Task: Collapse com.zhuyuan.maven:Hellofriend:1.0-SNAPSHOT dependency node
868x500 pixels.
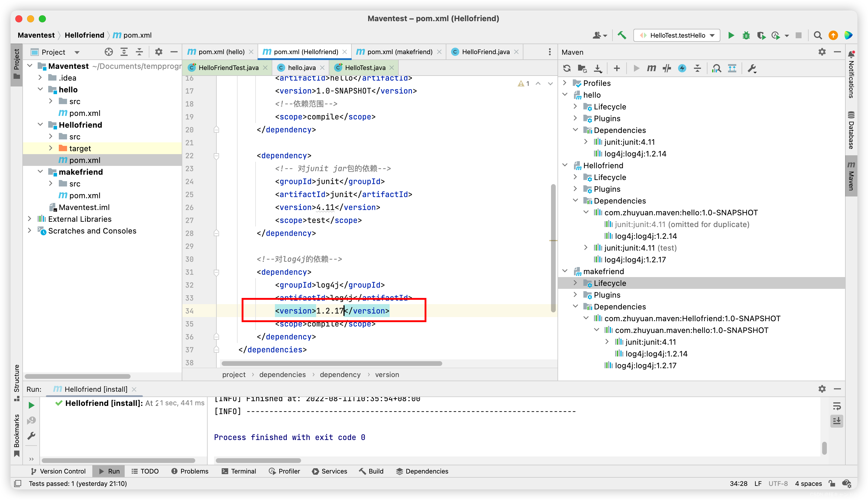Action: (x=586, y=318)
